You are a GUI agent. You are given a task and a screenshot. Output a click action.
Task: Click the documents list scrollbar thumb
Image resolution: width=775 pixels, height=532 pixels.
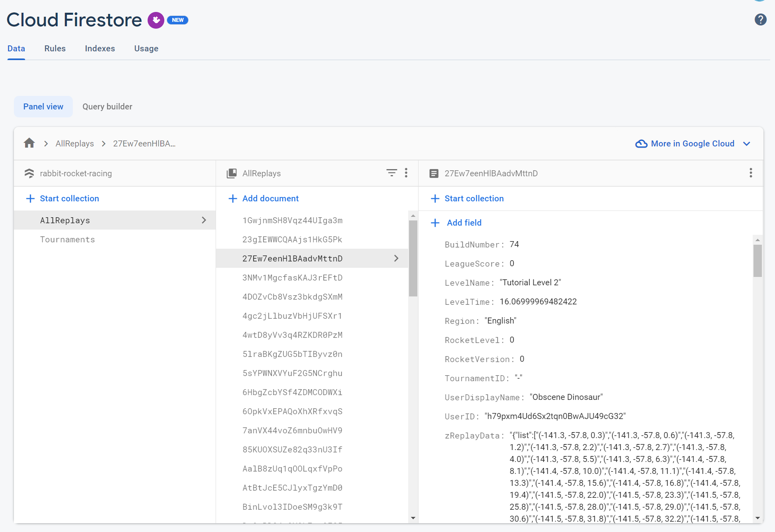point(413,258)
